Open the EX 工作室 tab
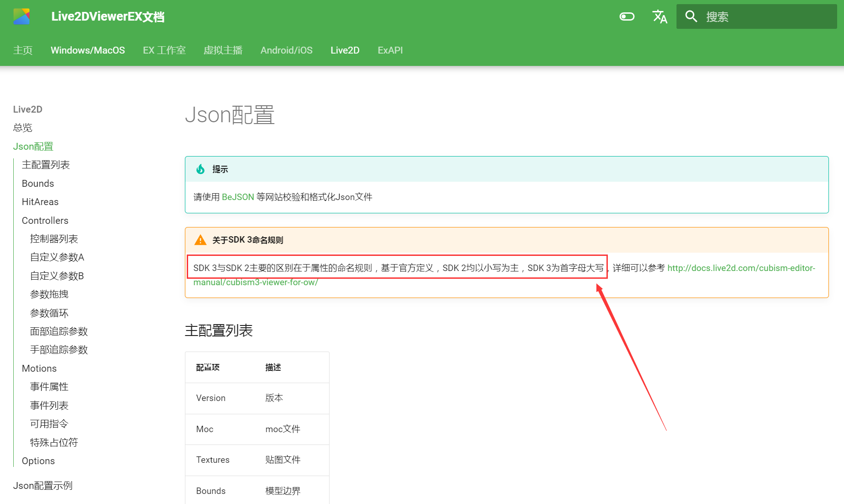The height and width of the screenshot is (504, 844). point(164,50)
